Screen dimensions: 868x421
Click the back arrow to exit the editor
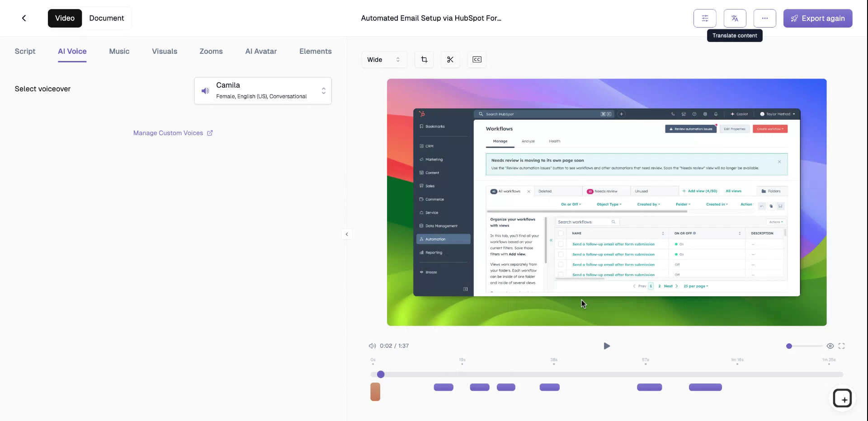pyautogui.click(x=24, y=18)
